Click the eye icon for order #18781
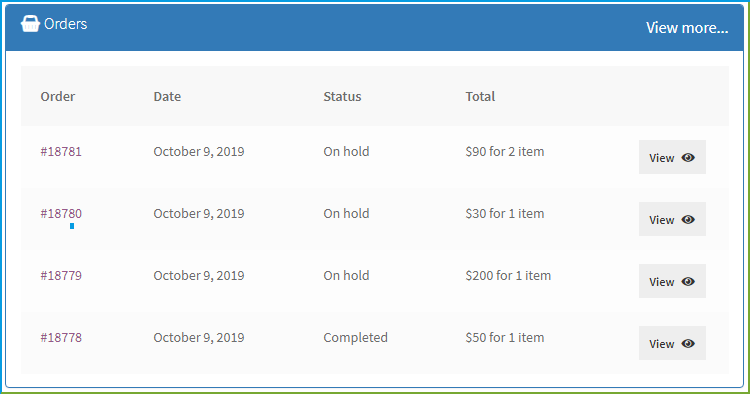Viewport: 750px width, 394px height. [x=688, y=157]
